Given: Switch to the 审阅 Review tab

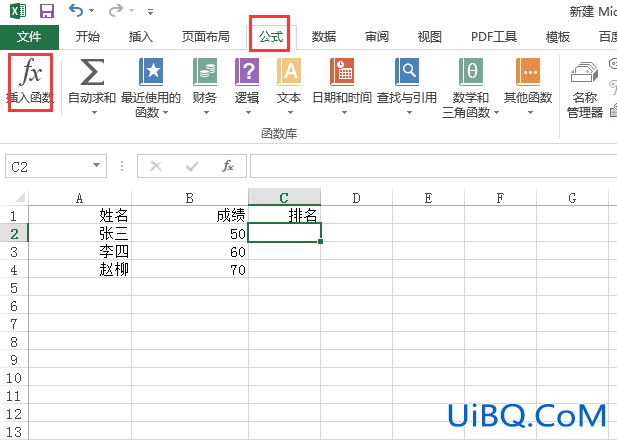Looking at the screenshot, I should [x=377, y=37].
